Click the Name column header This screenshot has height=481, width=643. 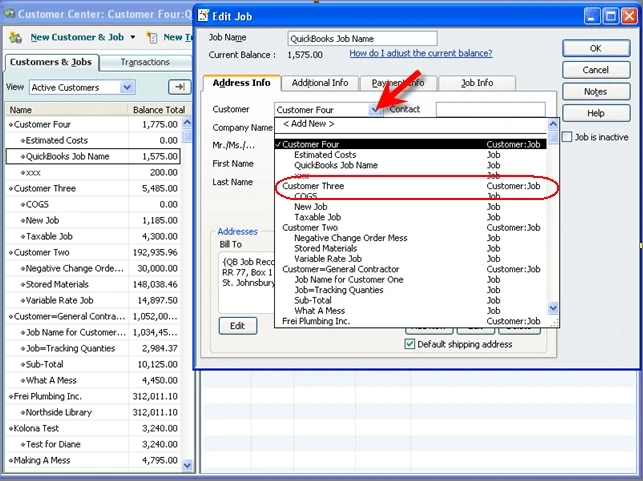(67, 110)
